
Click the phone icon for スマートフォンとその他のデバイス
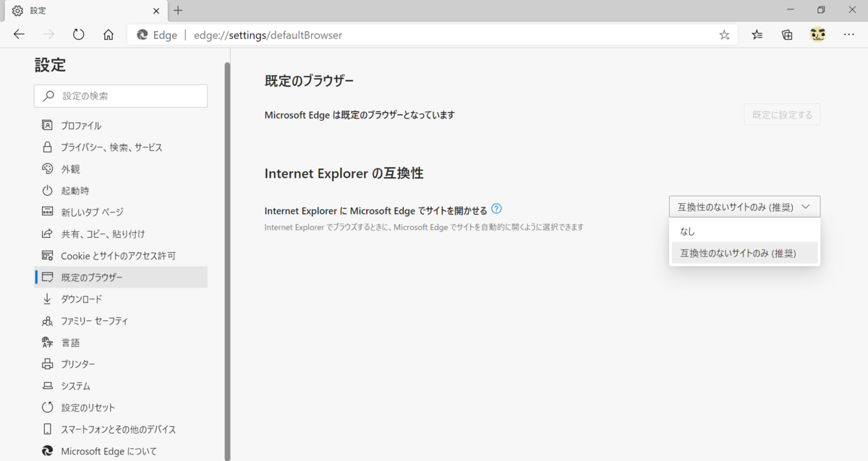coord(48,428)
